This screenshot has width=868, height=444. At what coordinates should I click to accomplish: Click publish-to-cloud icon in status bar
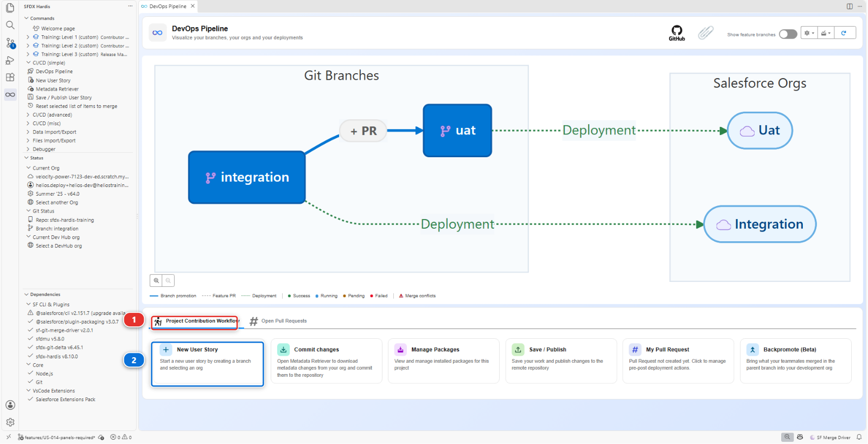pos(101,437)
